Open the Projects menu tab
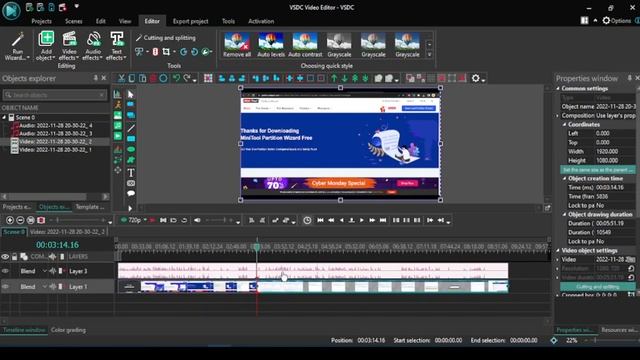This screenshot has height=360, width=640. point(42,21)
